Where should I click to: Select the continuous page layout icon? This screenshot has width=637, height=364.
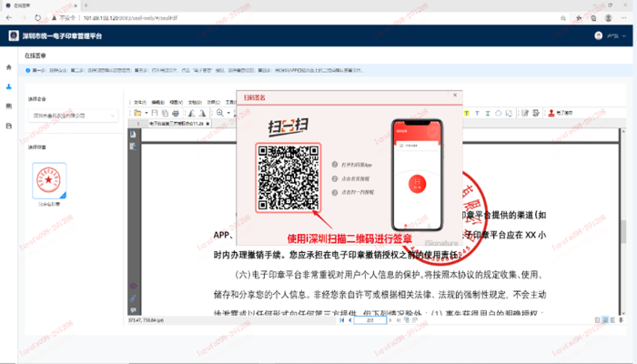pos(605,320)
